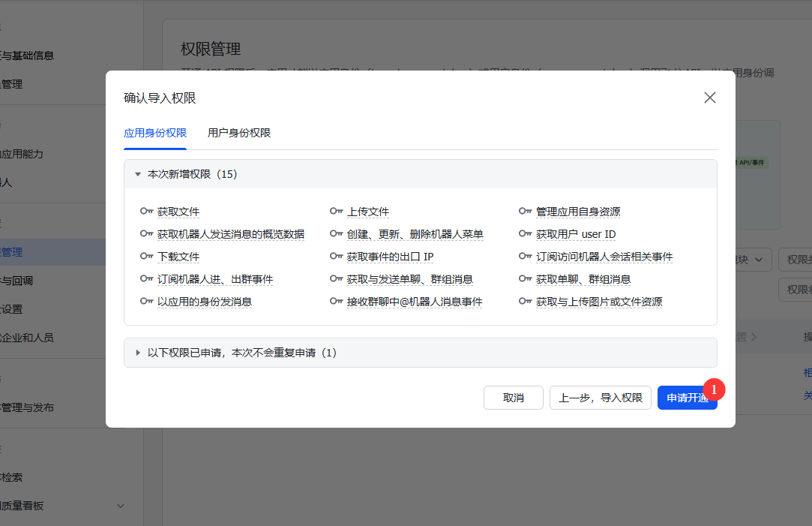Click the key icon next to 订阅机器人进、出群事件
Screen dimensions: 812x526
pos(147,279)
